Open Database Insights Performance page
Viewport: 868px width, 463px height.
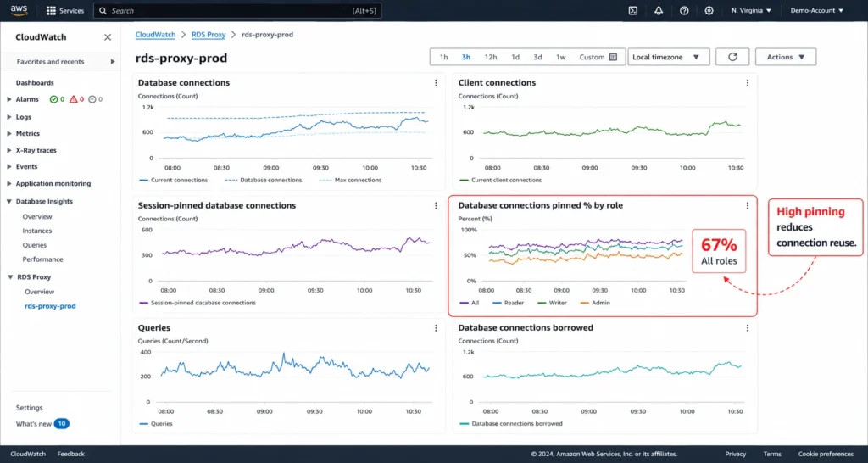click(42, 259)
